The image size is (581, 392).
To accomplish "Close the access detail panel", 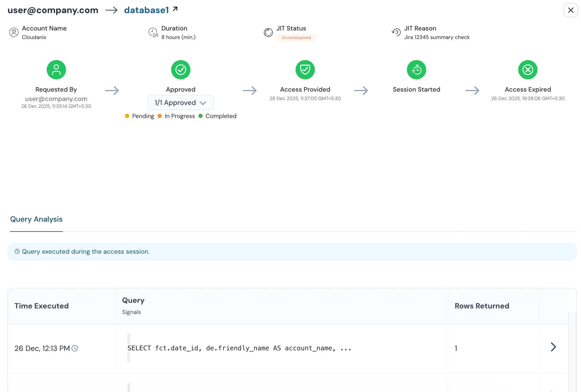I will [x=571, y=10].
